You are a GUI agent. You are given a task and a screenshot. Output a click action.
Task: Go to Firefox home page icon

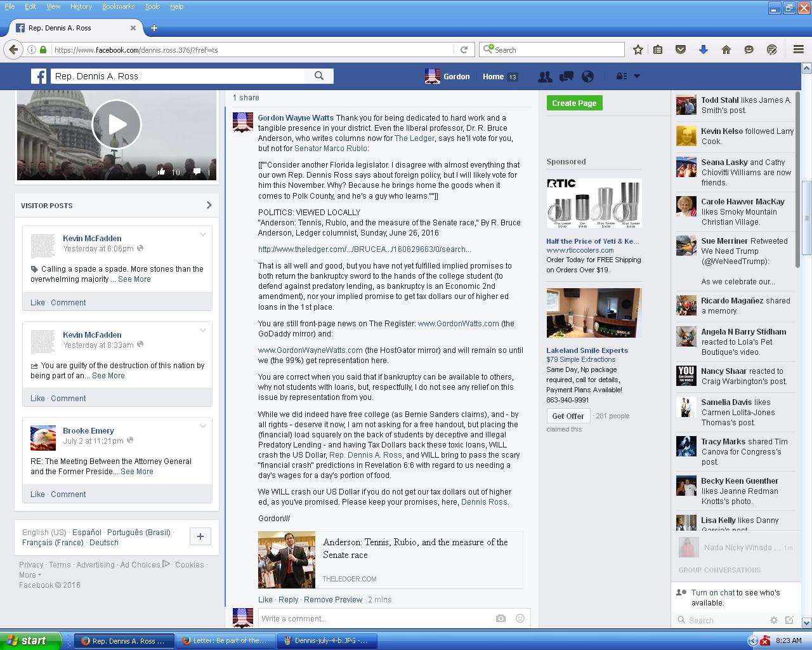tap(726, 50)
